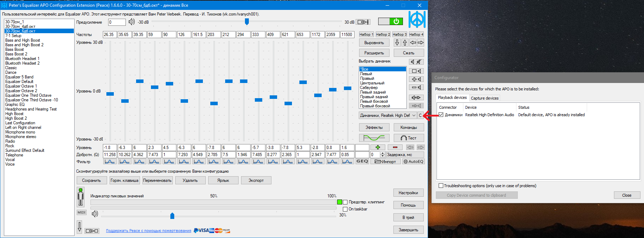The image size is (644, 238).
Task: Click the Предусиление gain slider handle
Action: pyautogui.click(x=247, y=22)
